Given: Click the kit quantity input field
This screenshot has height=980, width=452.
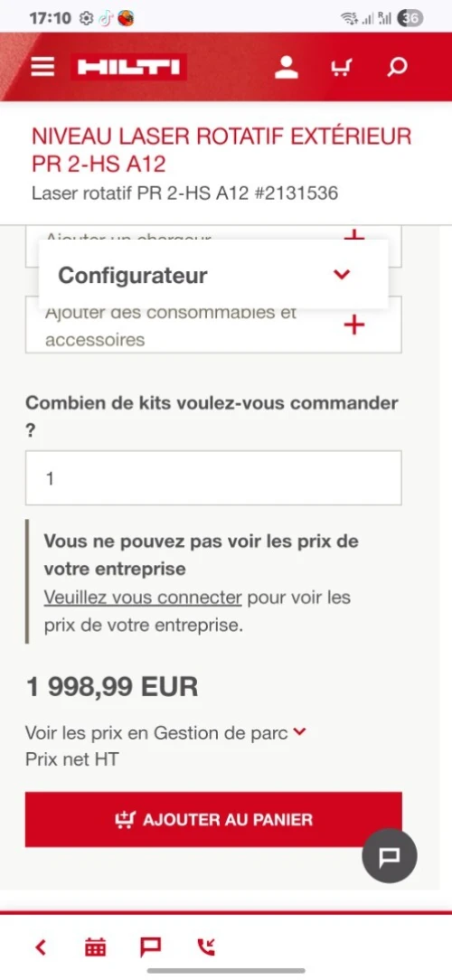Looking at the screenshot, I should pyautogui.click(x=213, y=477).
